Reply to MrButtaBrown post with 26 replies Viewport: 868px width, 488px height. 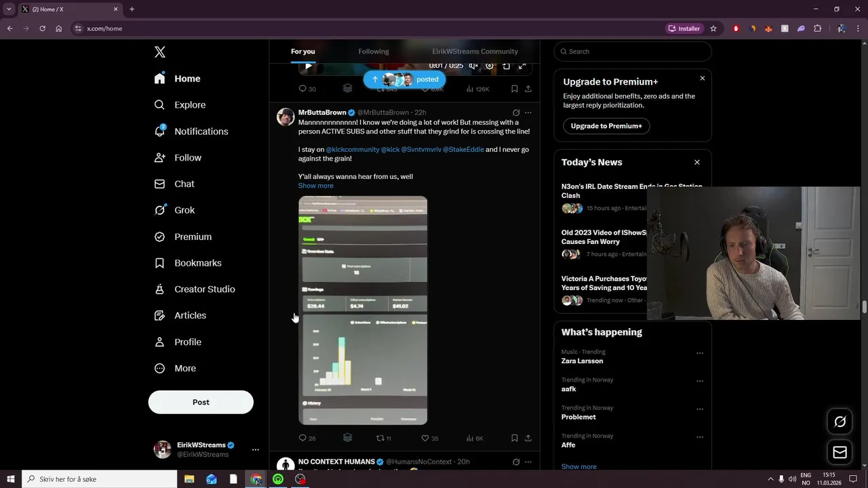(307, 438)
